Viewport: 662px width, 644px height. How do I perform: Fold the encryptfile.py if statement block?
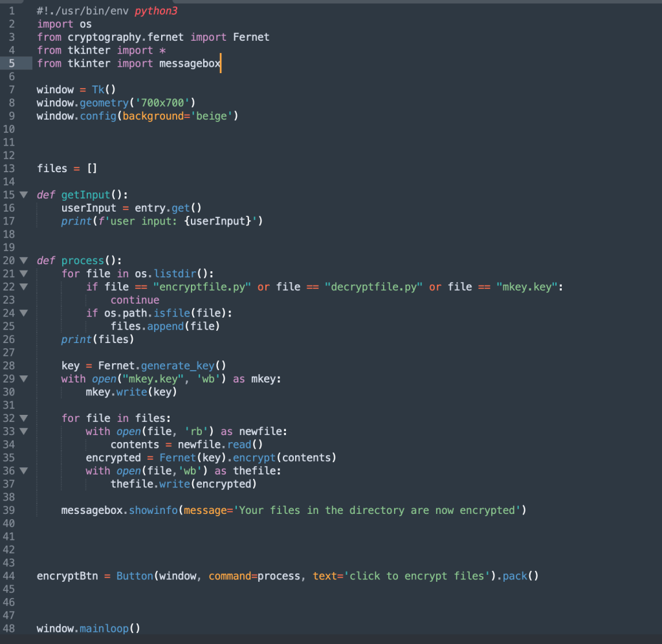pyautogui.click(x=24, y=287)
